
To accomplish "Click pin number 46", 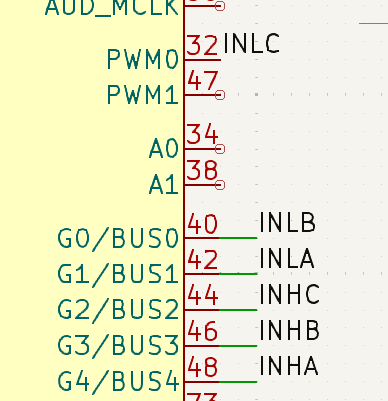I will [202, 332].
